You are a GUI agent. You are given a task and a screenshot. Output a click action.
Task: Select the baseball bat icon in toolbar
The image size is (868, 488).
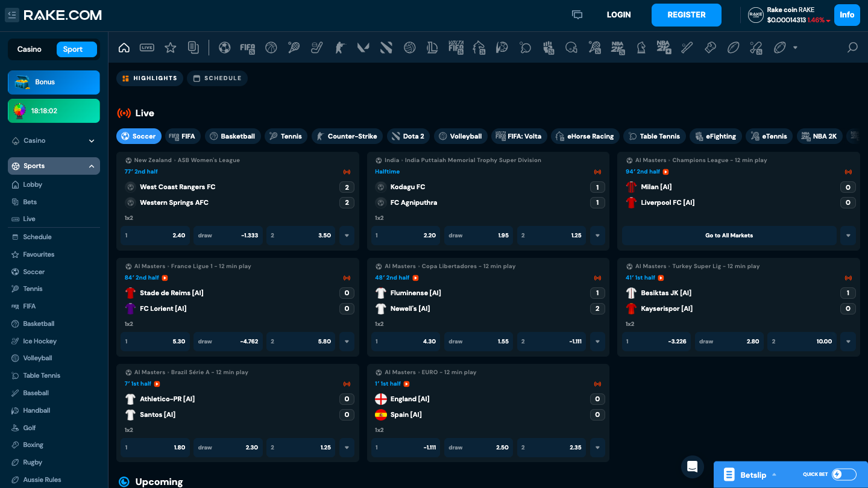click(x=687, y=48)
